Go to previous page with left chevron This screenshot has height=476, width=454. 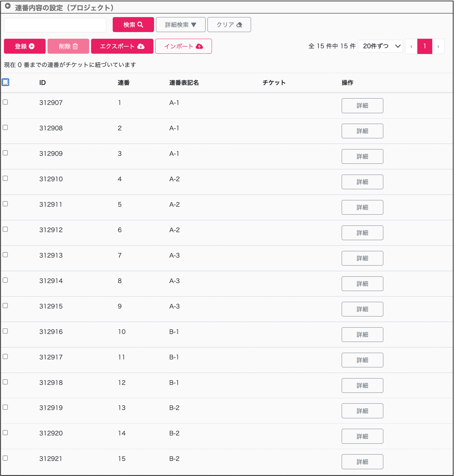[411, 46]
